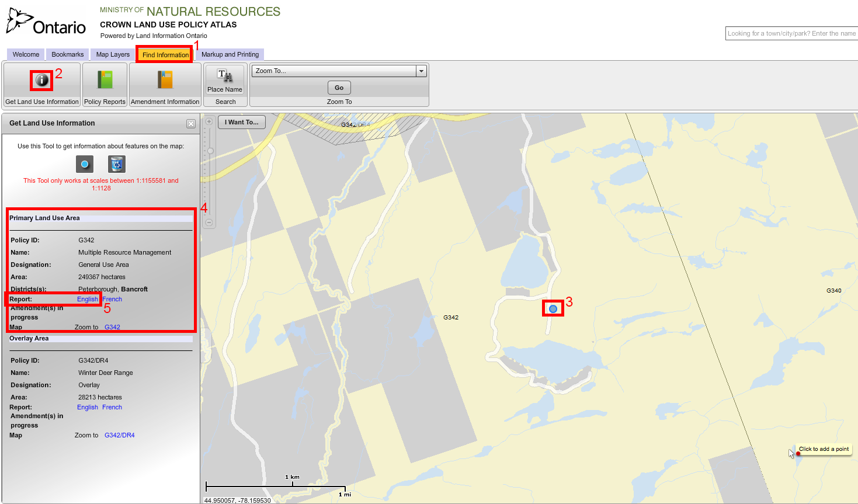Screen dimensions: 858x504
Task: Click the town/city/park search field
Action: click(x=791, y=33)
